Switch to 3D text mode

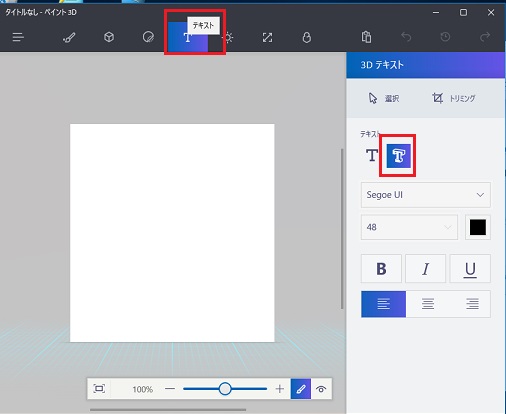(398, 156)
